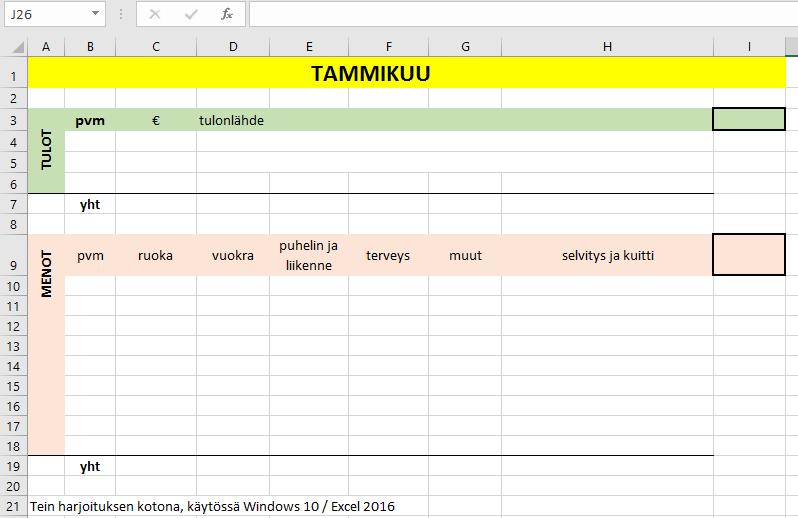Select row 19 header
Image resolution: width=798 pixels, height=518 pixels.
click(x=14, y=466)
